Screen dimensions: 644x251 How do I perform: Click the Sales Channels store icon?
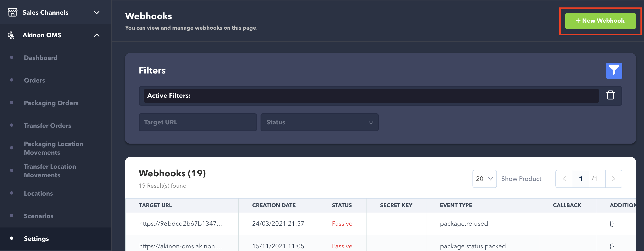[12, 12]
